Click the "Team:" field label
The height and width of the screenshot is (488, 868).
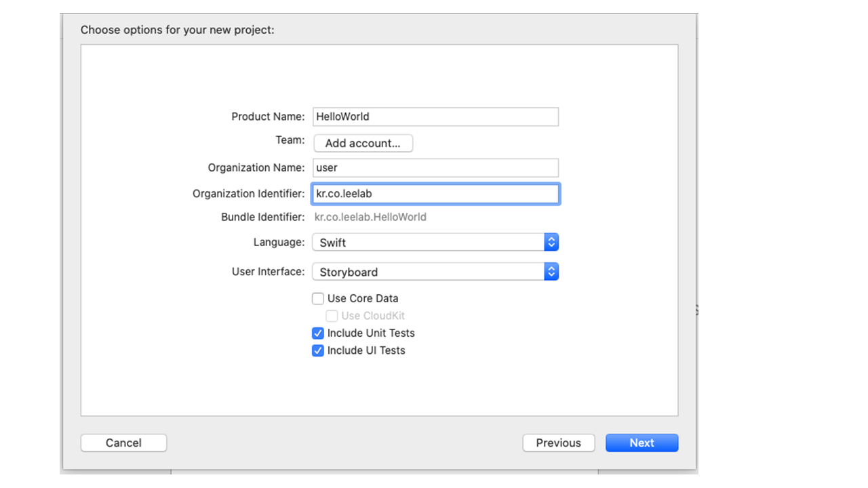290,140
